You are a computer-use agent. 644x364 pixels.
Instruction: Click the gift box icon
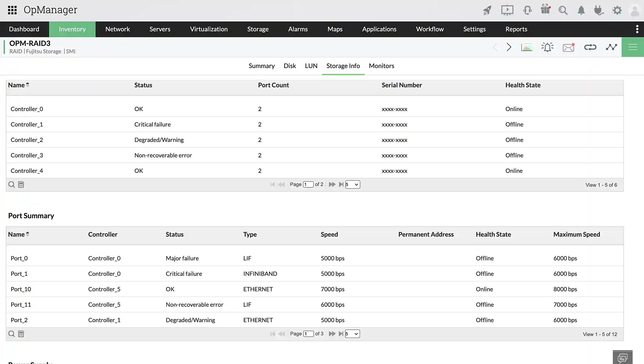coord(545,10)
